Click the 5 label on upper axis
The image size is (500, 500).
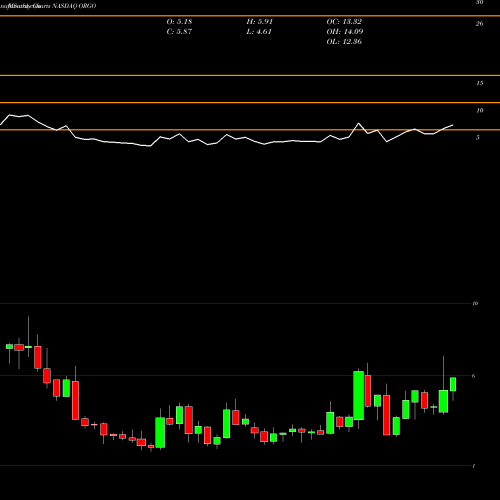click(x=478, y=137)
